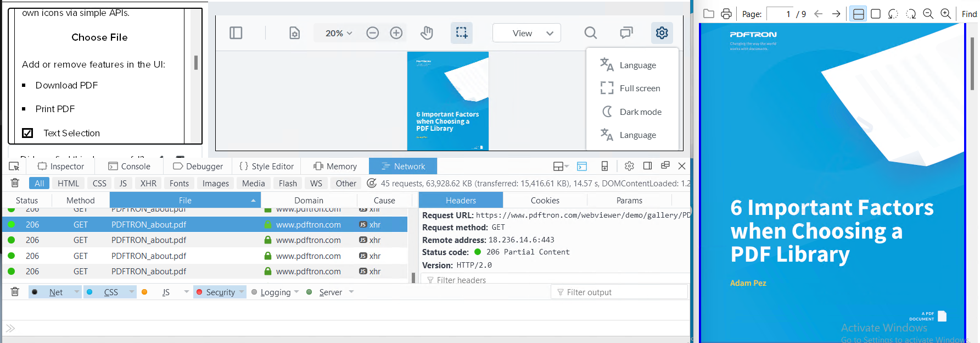
Task: Filter network requests by Fonts
Action: click(179, 184)
